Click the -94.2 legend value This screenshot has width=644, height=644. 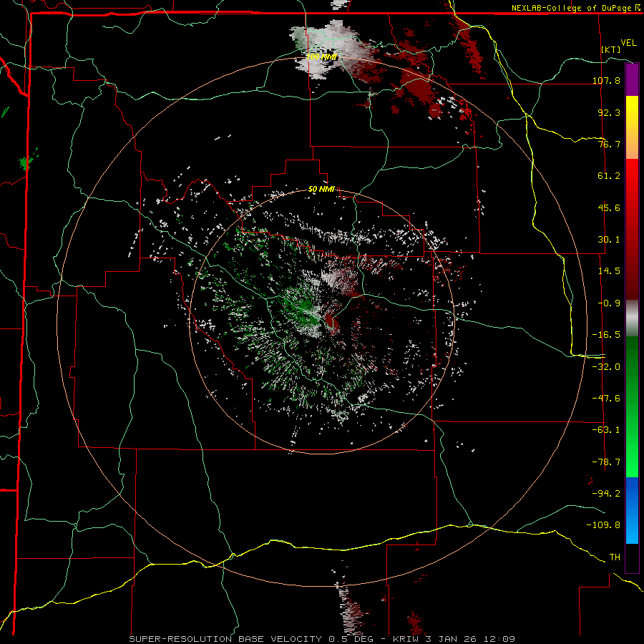coord(606,493)
